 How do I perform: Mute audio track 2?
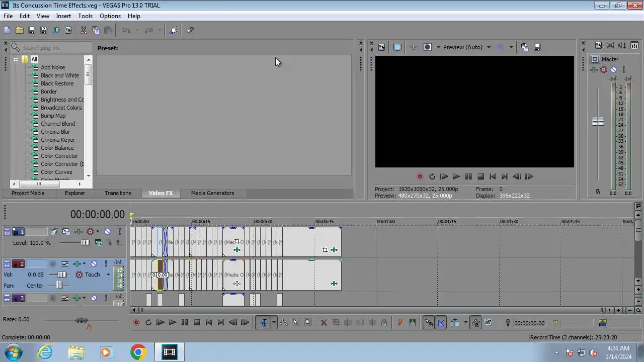point(94,264)
